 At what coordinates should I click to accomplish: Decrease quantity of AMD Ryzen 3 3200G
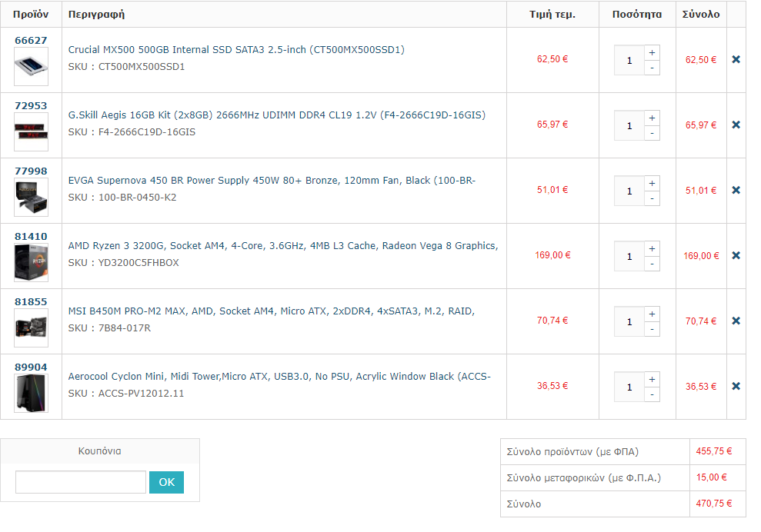click(x=652, y=264)
